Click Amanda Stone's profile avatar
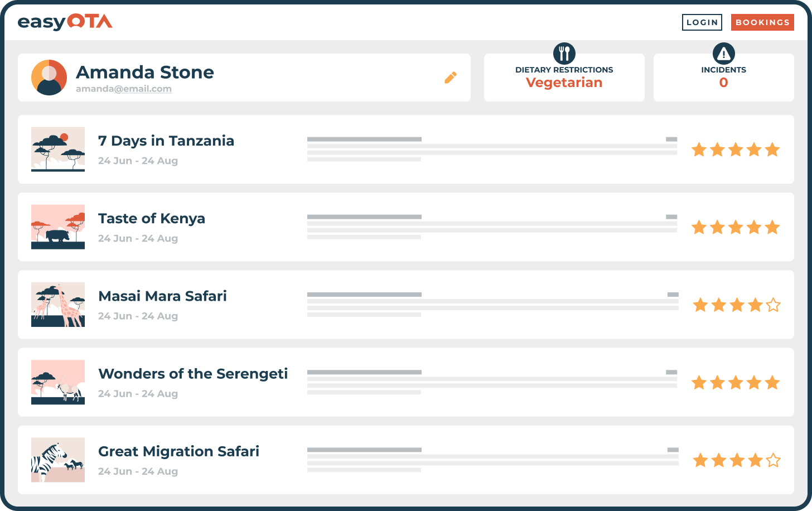 pyautogui.click(x=49, y=78)
